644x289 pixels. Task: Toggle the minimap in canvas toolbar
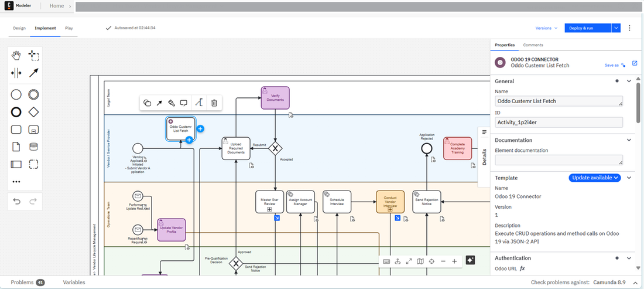click(420, 261)
